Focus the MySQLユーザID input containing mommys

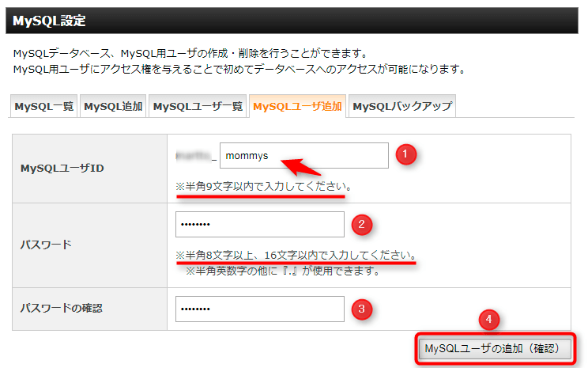(304, 155)
